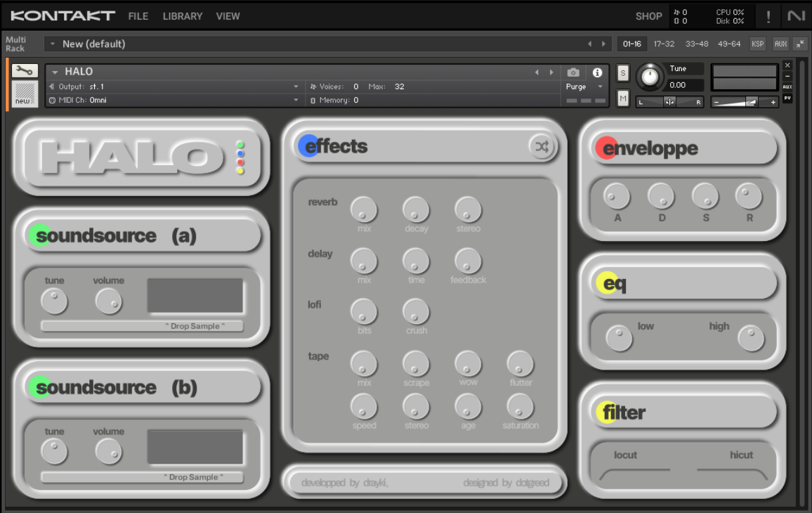Click the SHOP link

coord(648,15)
